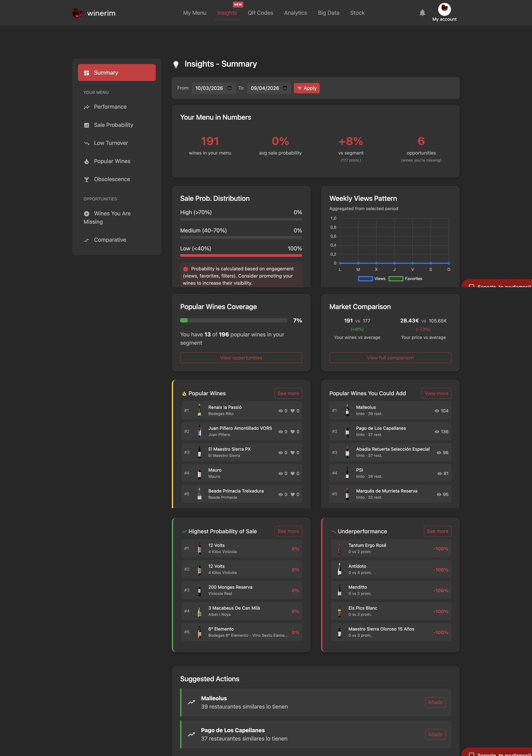Click the upward trend icon by Highest Probability of Sale
The width and height of the screenshot is (532, 756).
coord(184,532)
